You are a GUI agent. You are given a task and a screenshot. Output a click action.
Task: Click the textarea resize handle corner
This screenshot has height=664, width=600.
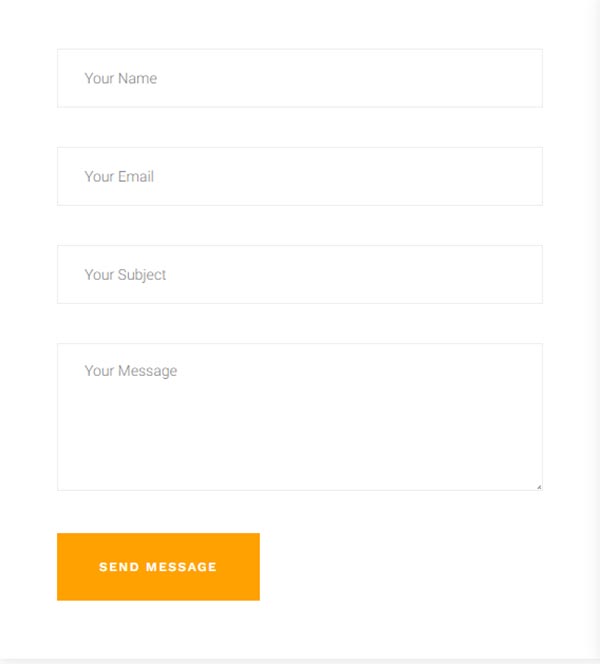coord(538,486)
